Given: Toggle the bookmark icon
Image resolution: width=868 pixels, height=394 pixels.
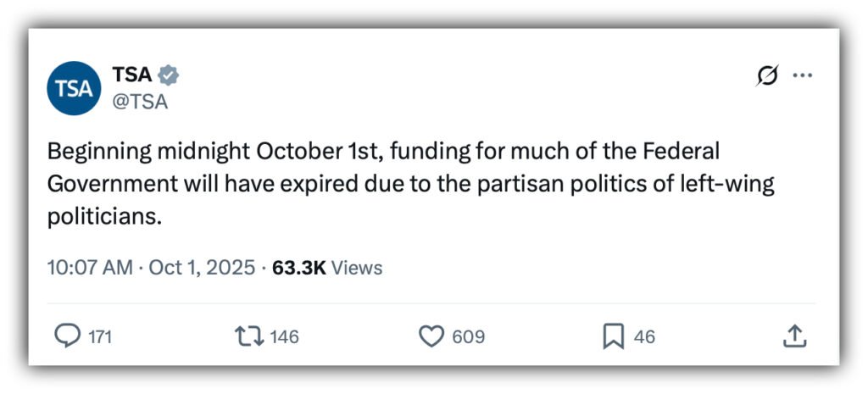Looking at the screenshot, I should point(612,336).
